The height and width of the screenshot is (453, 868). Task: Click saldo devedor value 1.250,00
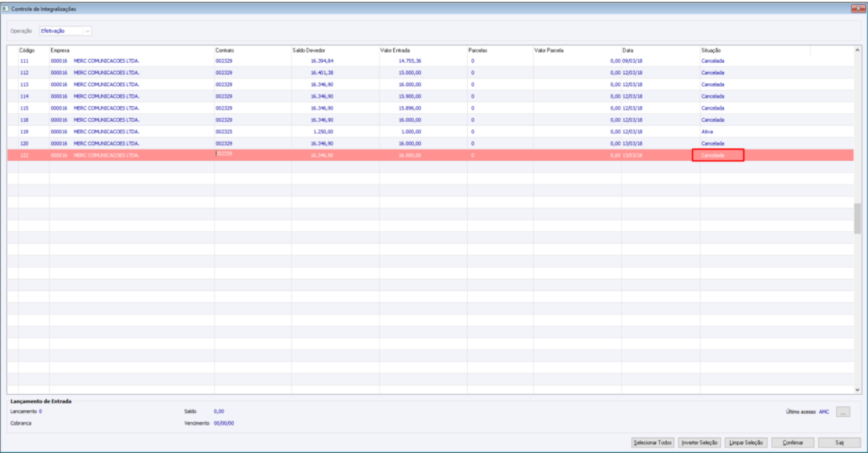pyautogui.click(x=323, y=132)
